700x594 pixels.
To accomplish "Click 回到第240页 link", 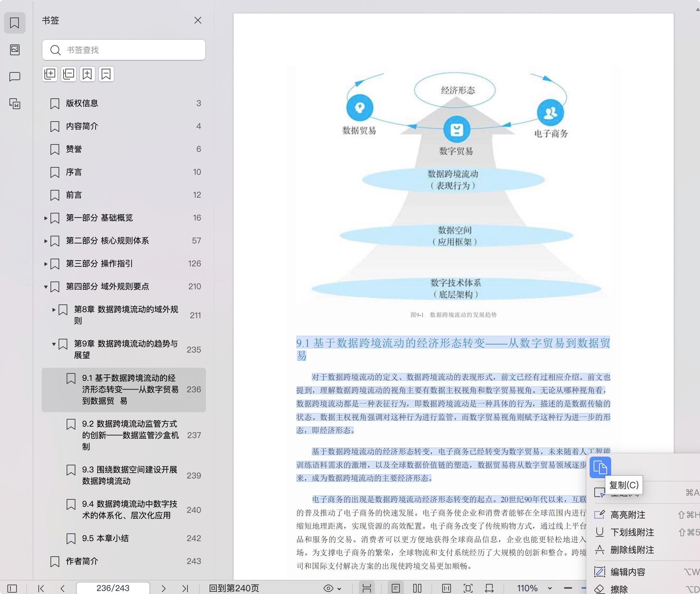I will coord(234,588).
